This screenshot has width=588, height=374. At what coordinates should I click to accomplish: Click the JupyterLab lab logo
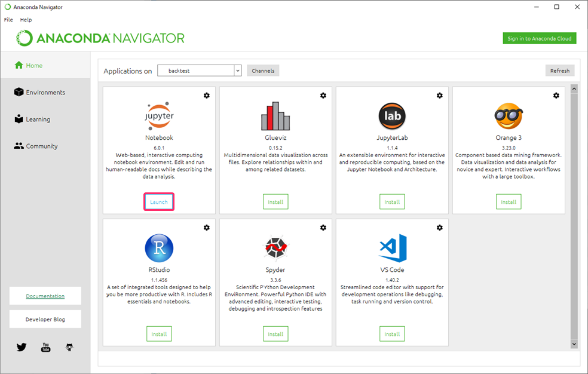pos(392,116)
